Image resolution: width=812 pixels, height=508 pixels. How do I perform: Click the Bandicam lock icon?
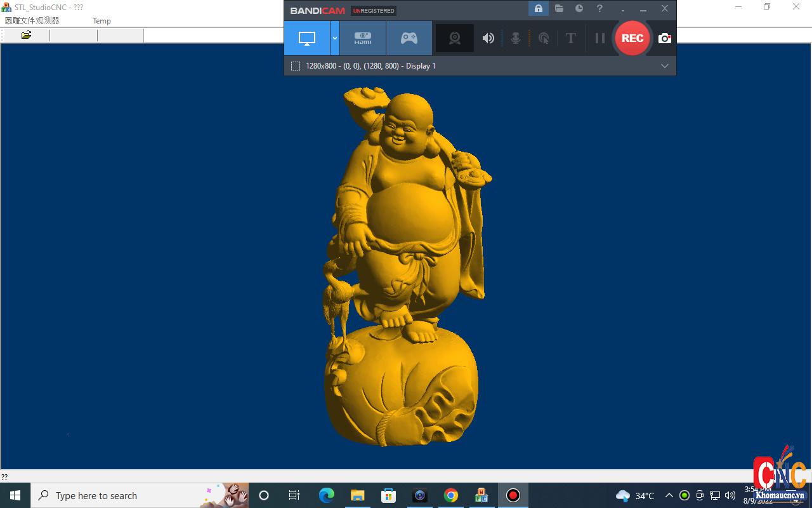point(538,9)
